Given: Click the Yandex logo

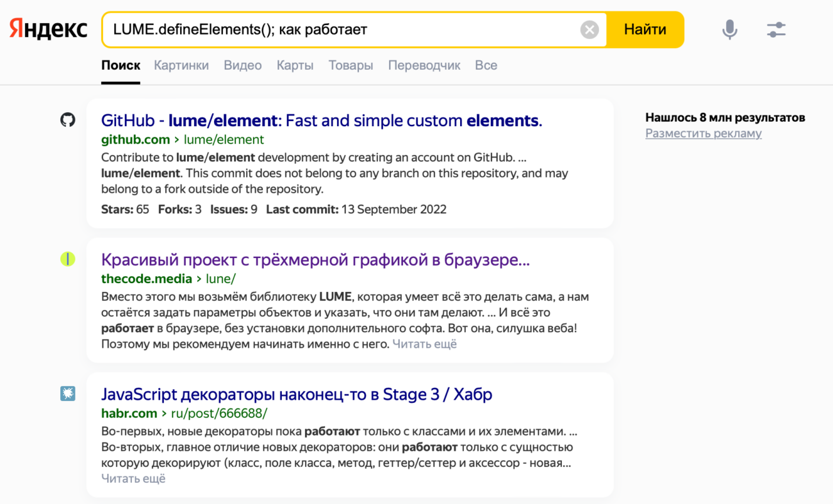Looking at the screenshot, I should point(47,28).
